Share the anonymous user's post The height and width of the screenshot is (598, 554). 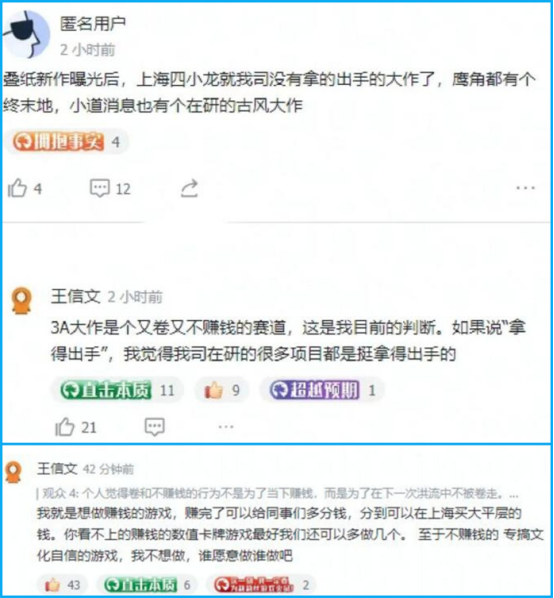click(x=189, y=188)
